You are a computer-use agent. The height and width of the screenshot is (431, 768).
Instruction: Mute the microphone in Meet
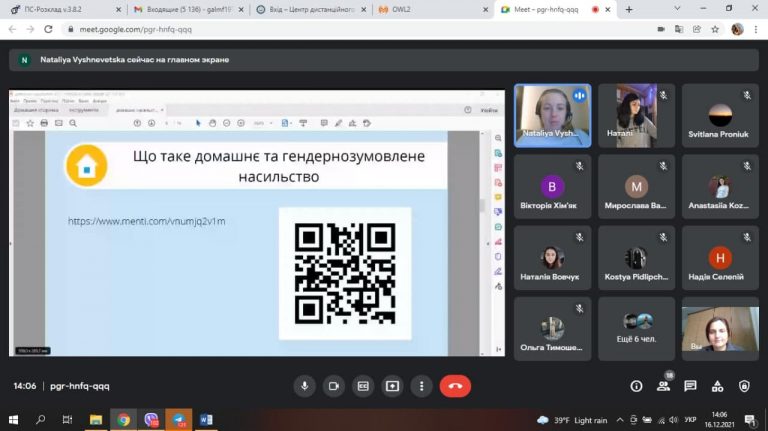(x=305, y=386)
